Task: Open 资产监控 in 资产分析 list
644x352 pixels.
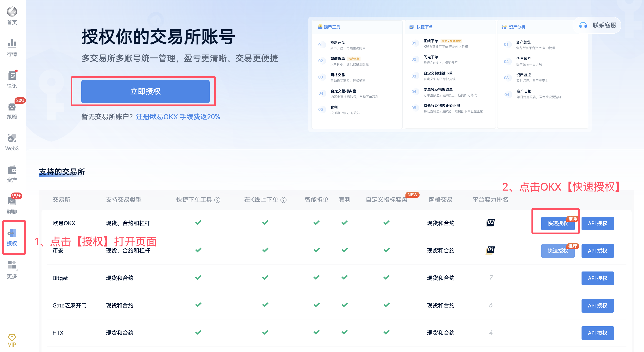Action: coord(524,75)
